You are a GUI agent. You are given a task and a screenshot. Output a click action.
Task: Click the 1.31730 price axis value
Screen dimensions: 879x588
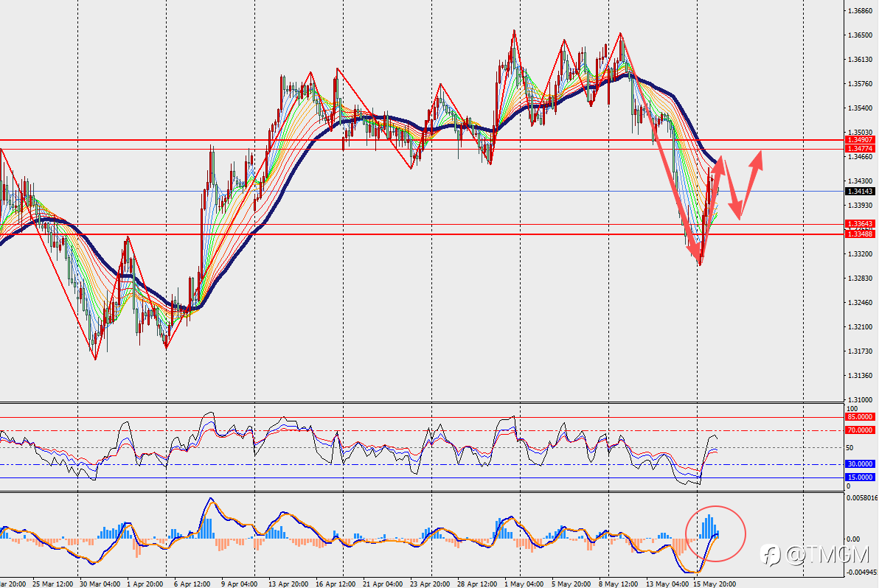tap(861, 351)
